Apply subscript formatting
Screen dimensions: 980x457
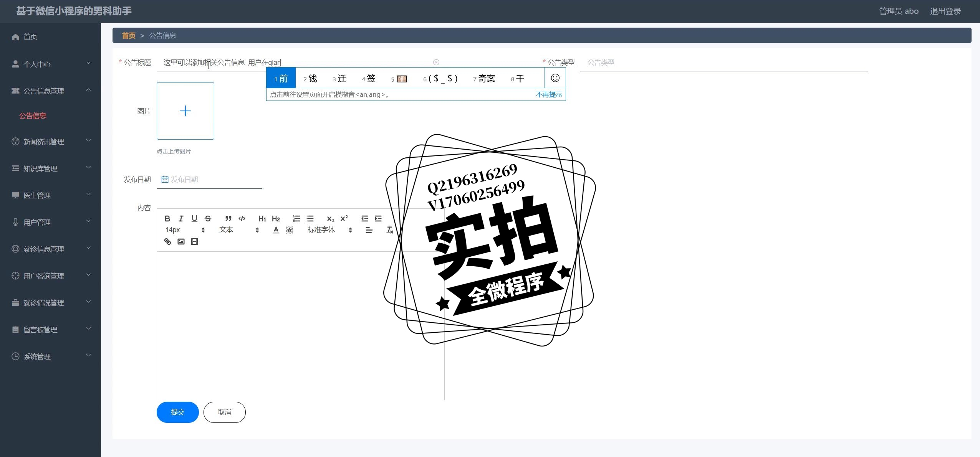point(330,219)
